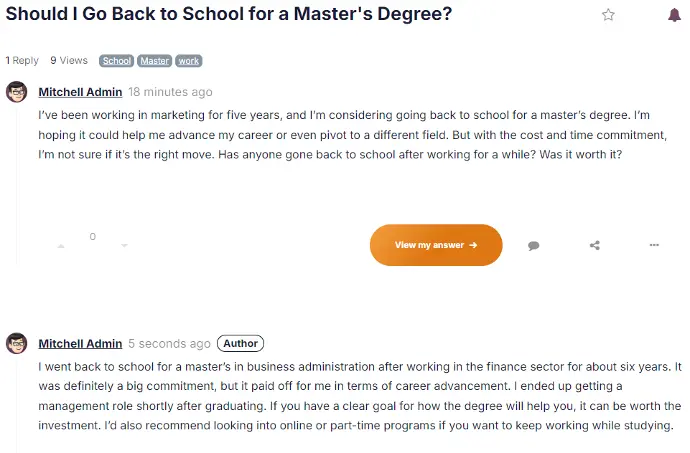Image resolution: width=690 pixels, height=453 pixels.
Task: Click the question author's avatar
Action: 17,92
